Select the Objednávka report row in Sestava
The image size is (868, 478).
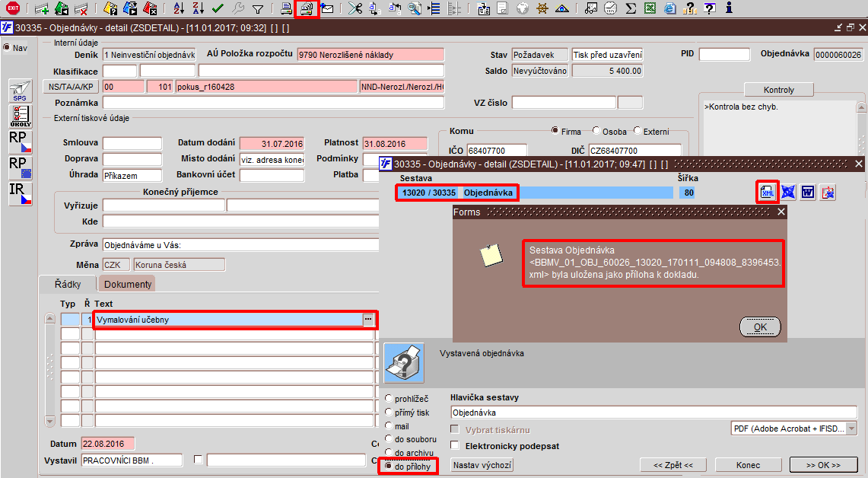(x=535, y=193)
